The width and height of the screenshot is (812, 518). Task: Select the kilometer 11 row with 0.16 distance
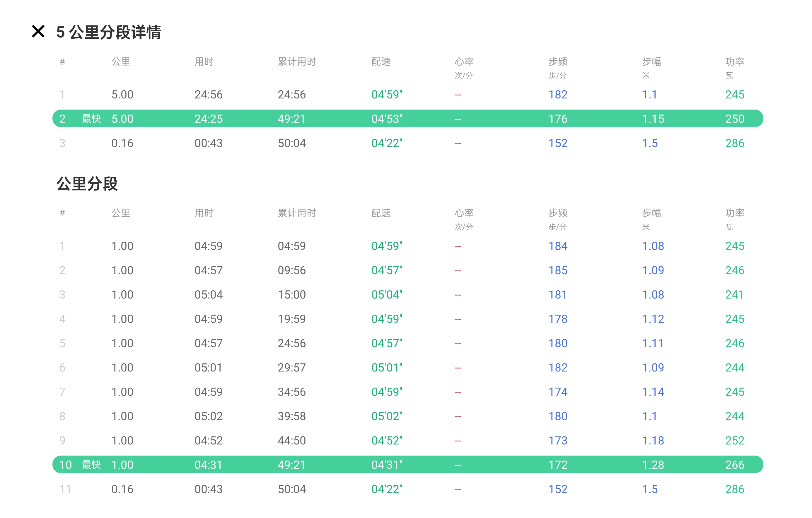pos(122,489)
